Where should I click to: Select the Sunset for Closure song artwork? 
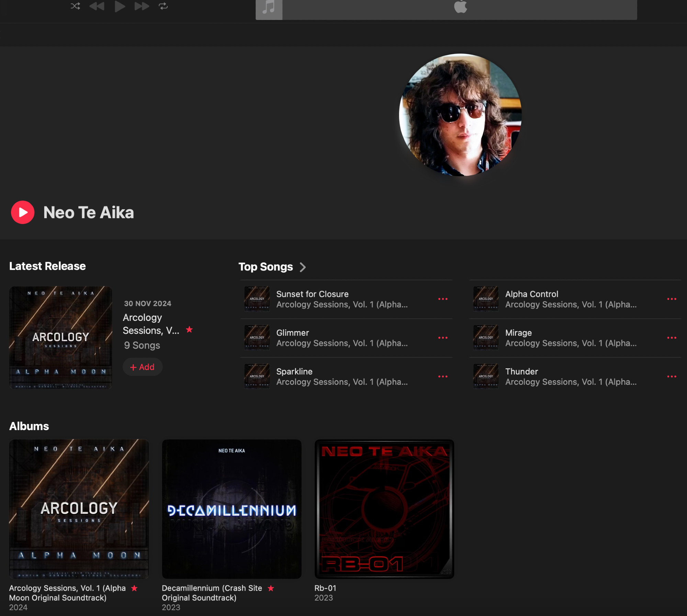pyautogui.click(x=257, y=299)
